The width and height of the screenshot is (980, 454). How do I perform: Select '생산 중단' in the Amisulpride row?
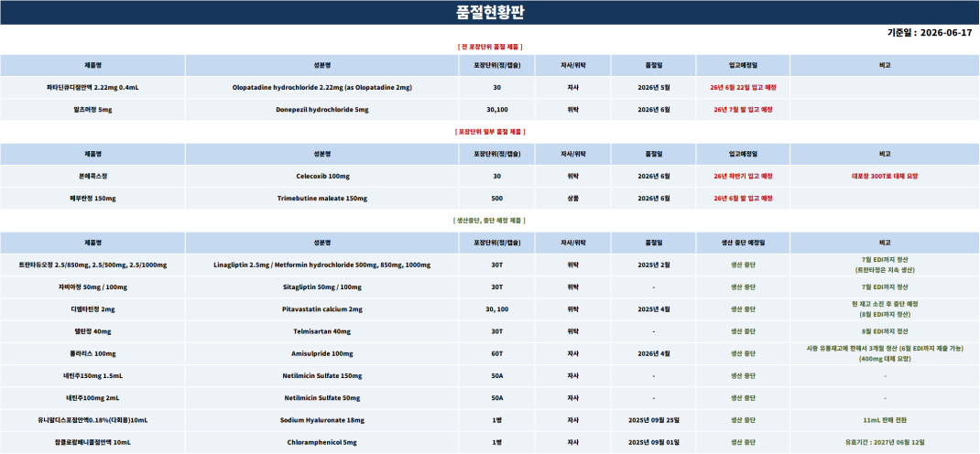[743, 353]
